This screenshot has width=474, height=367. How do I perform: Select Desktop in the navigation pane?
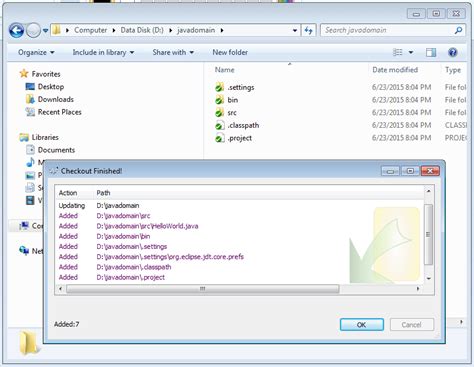(51, 87)
